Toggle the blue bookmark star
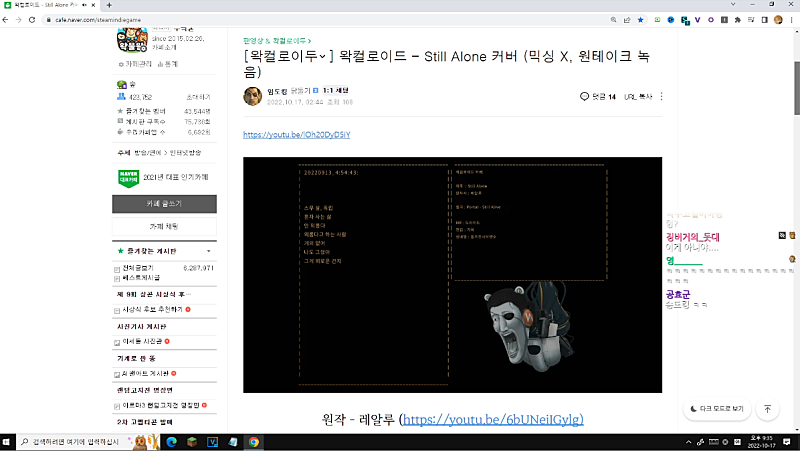 click(640, 20)
